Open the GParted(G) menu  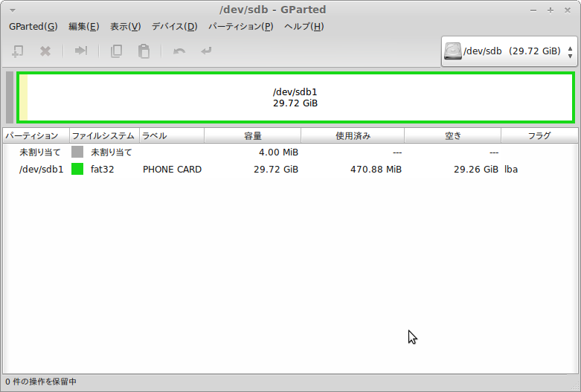[33, 27]
